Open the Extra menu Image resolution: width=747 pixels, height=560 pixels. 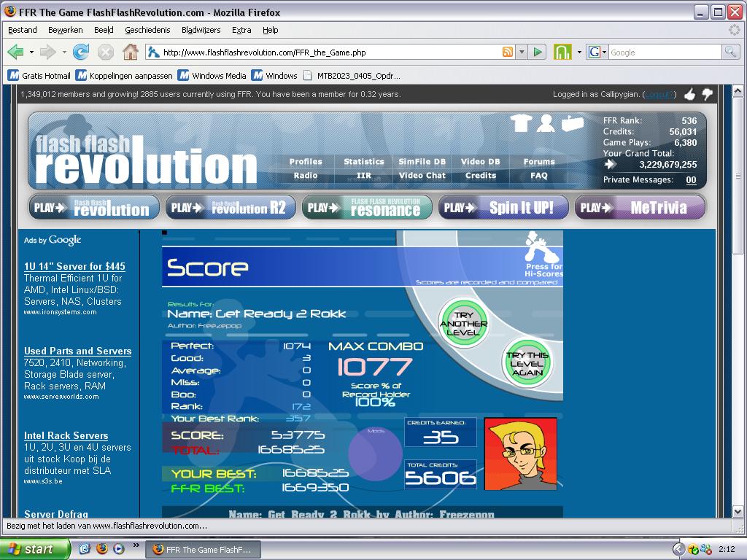tap(241, 30)
